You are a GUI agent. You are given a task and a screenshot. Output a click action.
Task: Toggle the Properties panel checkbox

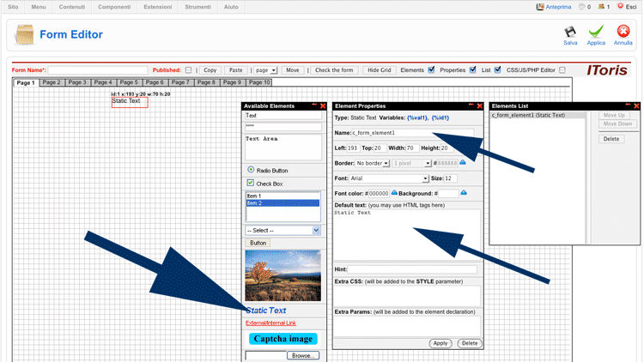[473, 69]
